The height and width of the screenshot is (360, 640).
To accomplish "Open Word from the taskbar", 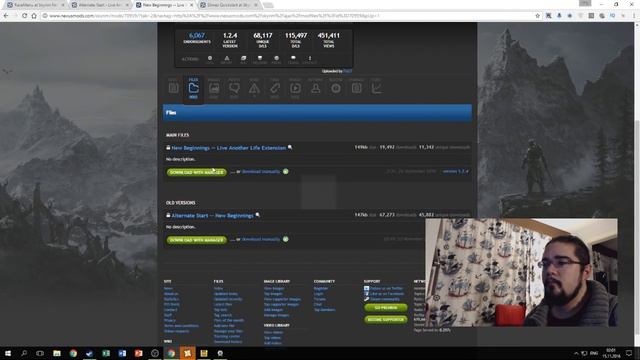I will coord(122,353).
